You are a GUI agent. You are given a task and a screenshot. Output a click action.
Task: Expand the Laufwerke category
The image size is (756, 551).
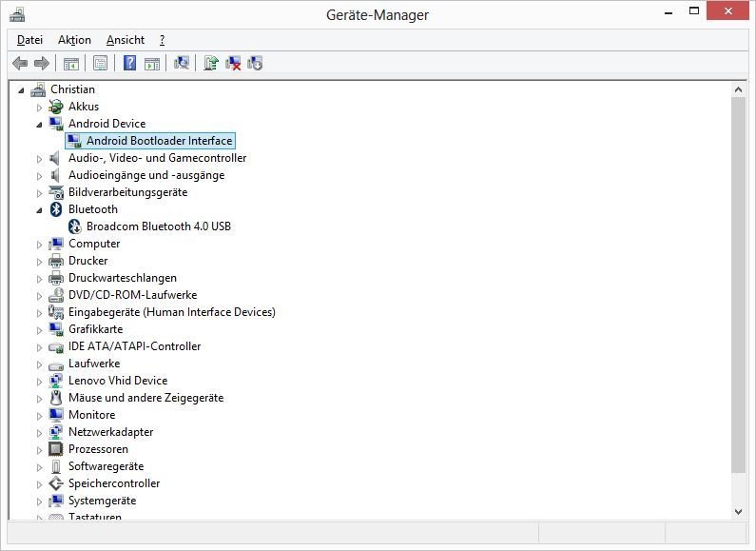click(40, 364)
